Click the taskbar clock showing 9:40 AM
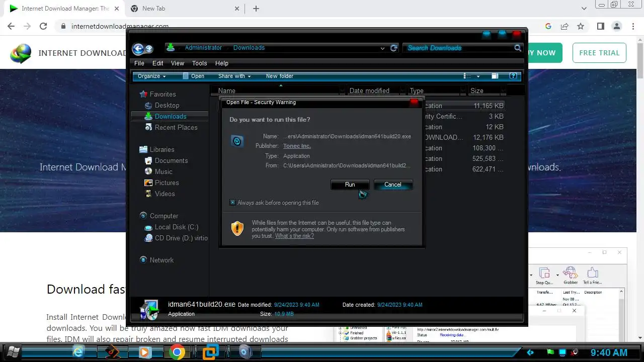 coord(609,352)
